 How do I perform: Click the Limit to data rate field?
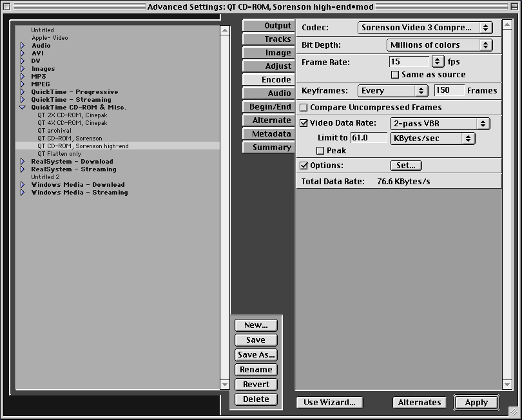point(367,138)
